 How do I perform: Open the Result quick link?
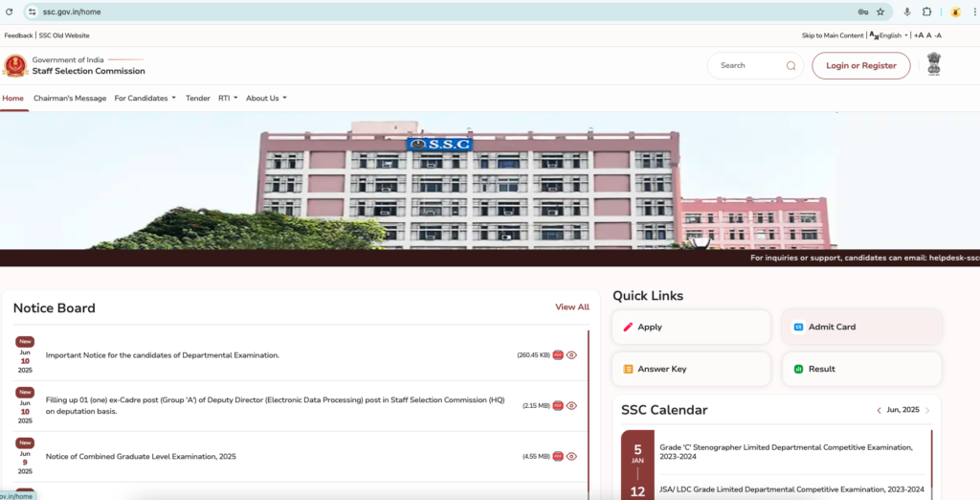[x=862, y=369]
